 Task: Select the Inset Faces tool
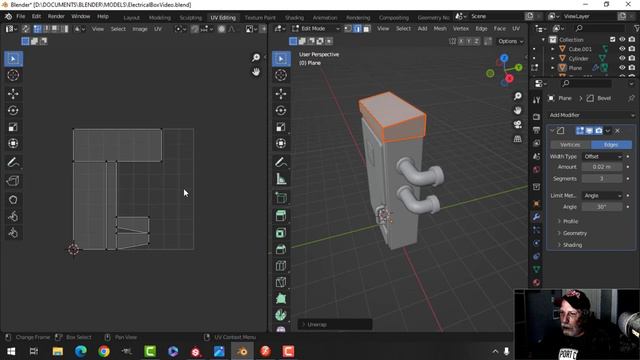281,233
